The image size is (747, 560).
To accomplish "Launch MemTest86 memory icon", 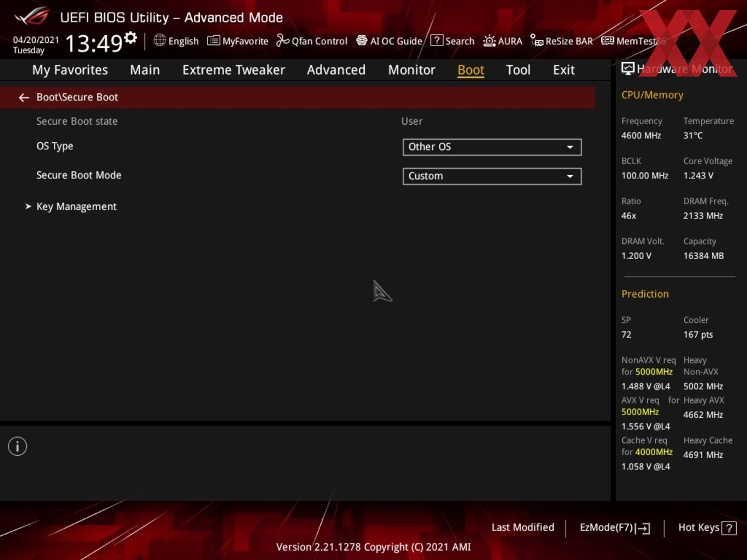I will 607,41.
